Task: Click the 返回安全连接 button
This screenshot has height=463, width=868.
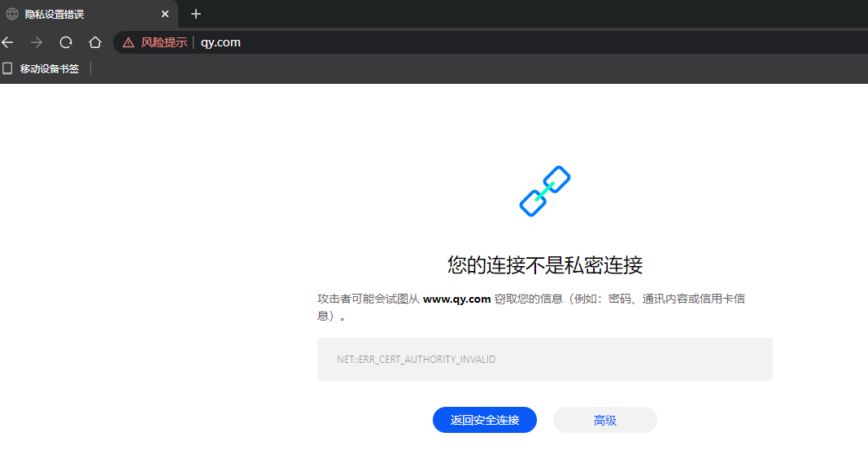Action: click(484, 420)
